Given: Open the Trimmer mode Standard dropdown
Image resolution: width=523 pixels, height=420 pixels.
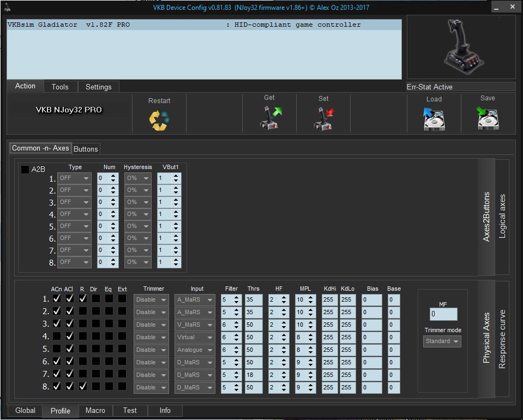Looking at the screenshot, I should tap(442, 341).
